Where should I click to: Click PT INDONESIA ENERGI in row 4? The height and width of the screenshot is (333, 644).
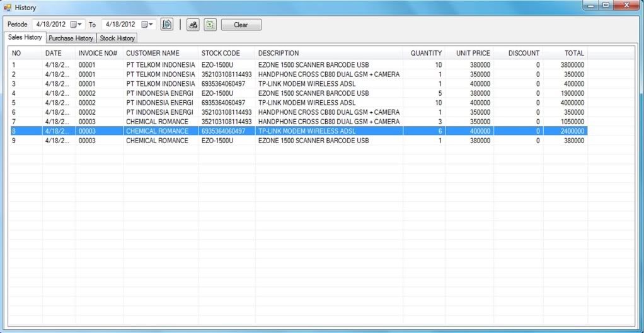pyautogui.click(x=159, y=93)
